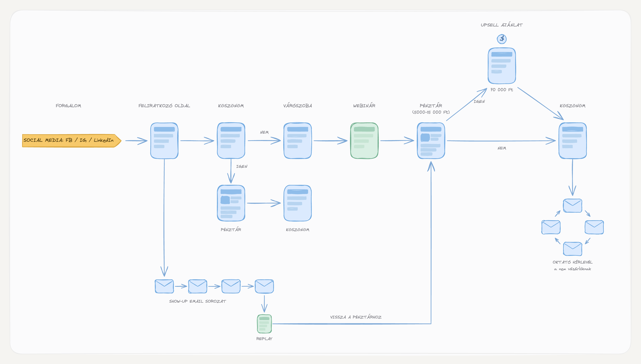This screenshot has width=641, height=364.
Task: Select the KÖSZÖNÖM label above the final page
Action: (572, 106)
